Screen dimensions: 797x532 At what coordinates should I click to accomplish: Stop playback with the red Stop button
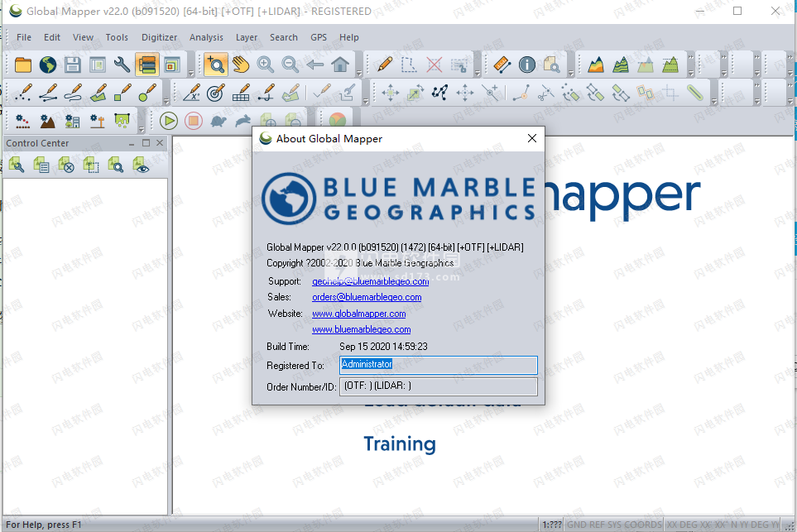click(194, 121)
